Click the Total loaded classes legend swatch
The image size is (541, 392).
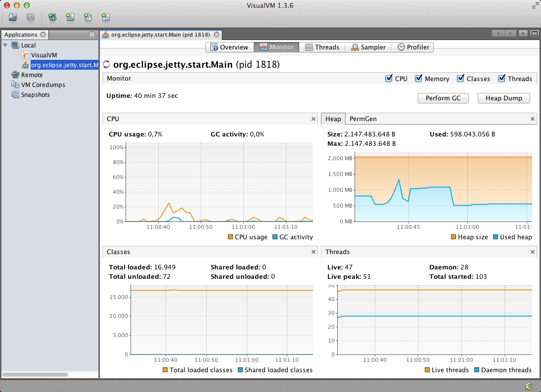pyautogui.click(x=165, y=370)
